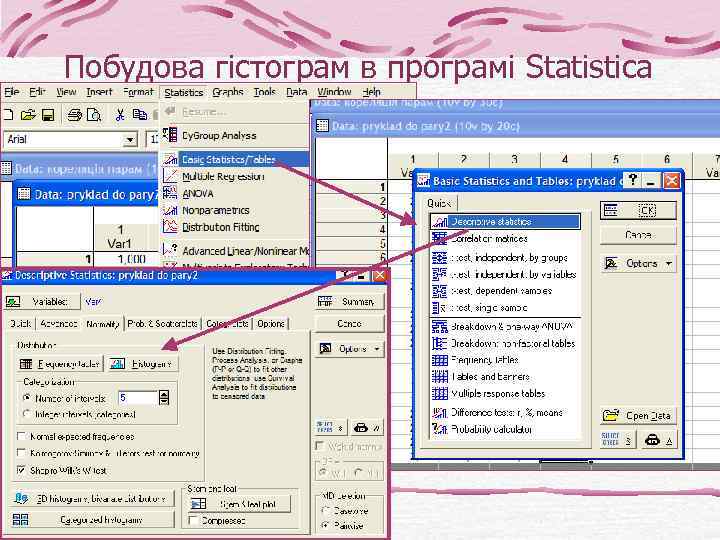Switch to Advanced tab
Viewport: 720px width, 540px height.
[x=58, y=324]
